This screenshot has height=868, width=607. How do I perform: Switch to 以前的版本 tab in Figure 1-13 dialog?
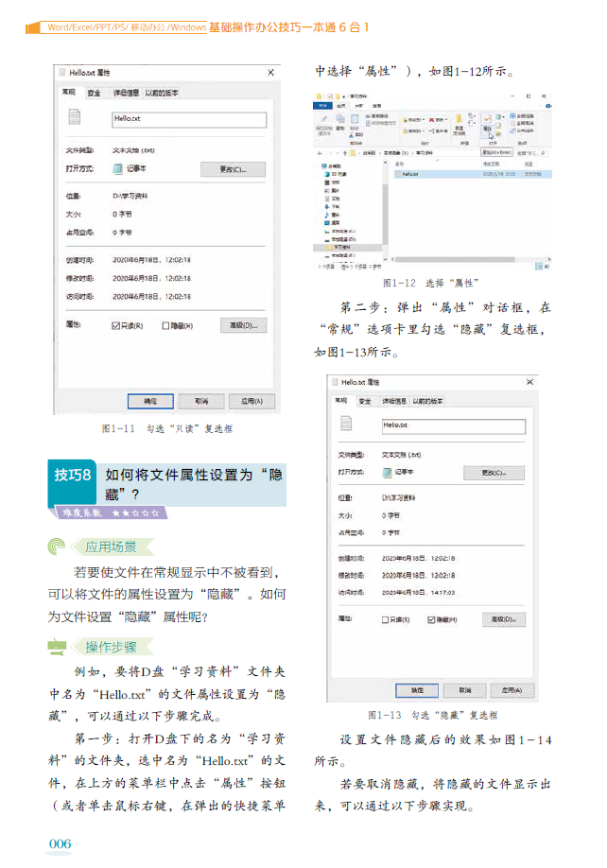(x=427, y=401)
